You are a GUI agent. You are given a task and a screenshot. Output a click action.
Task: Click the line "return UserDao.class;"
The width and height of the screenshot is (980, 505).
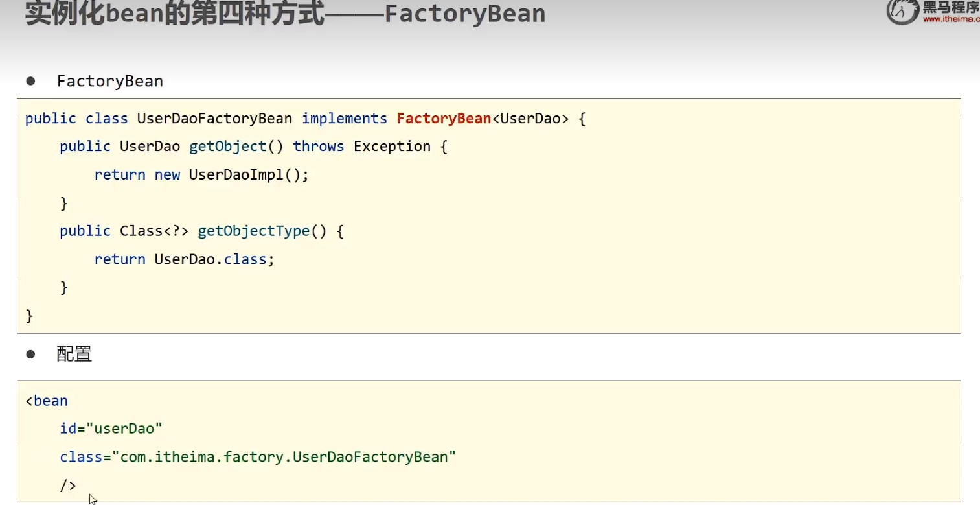(185, 259)
